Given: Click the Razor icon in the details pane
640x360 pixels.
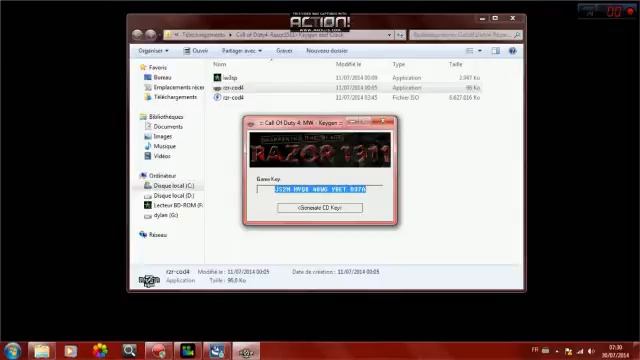Looking at the screenshot, I should (x=149, y=280).
